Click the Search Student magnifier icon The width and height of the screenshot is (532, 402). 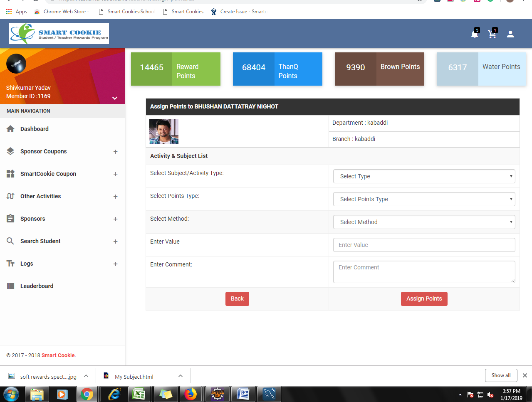coord(10,241)
